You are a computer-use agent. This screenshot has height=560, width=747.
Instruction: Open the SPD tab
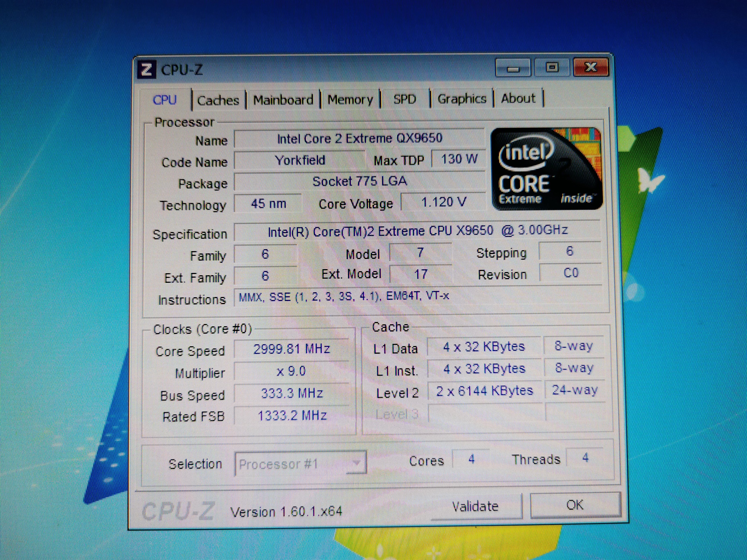[x=405, y=99]
